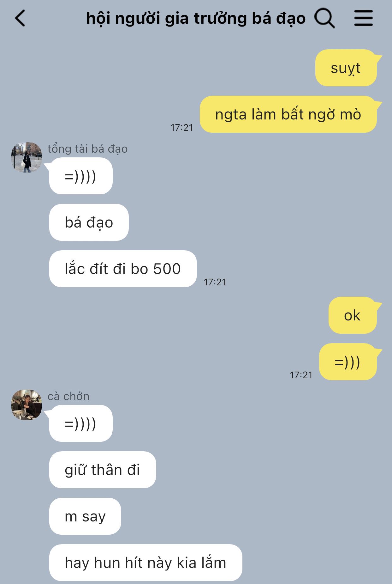Tap the sender name tổng tài bá đạo

click(87, 149)
